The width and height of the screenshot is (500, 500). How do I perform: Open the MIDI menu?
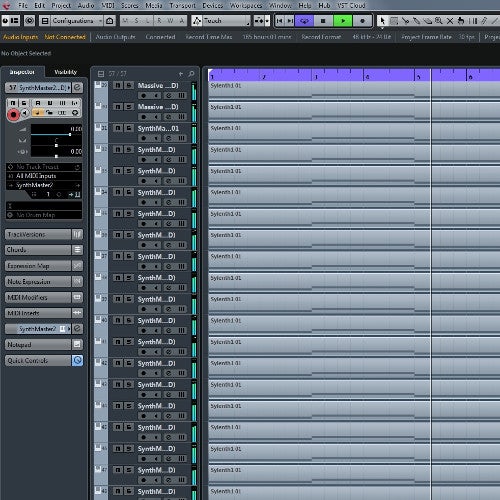(x=108, y=5)
